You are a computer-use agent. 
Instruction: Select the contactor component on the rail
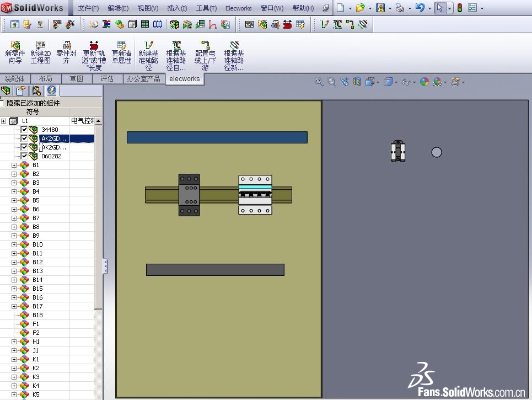tap(189, 195)
